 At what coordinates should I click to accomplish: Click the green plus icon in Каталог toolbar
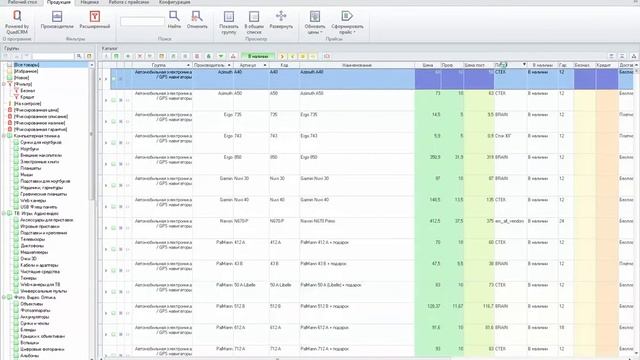[x=128, y=56]
